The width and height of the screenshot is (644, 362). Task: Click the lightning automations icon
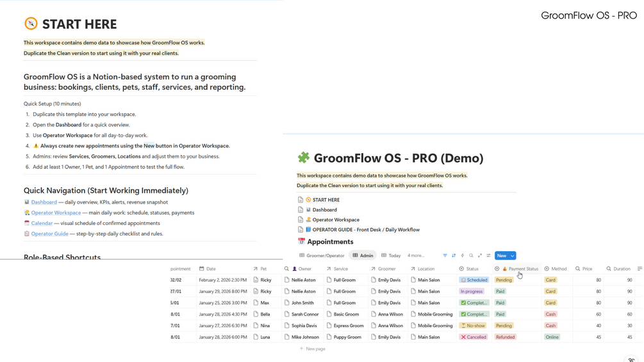[x=463, y=256]
